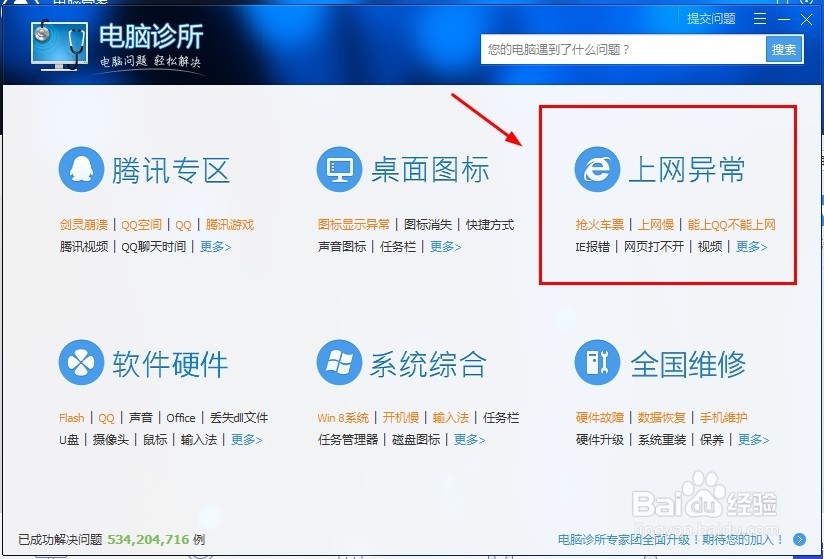Viewport: 824px width, 559px height.
Task: Select 丢失dll文件 link
Action: coord(239,418)
